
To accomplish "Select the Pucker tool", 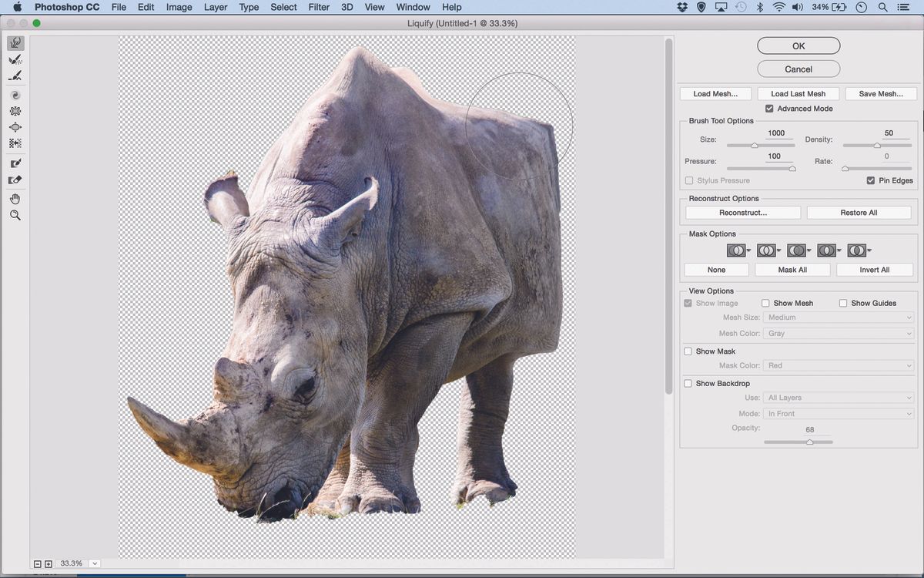I will tap(15, 110).
